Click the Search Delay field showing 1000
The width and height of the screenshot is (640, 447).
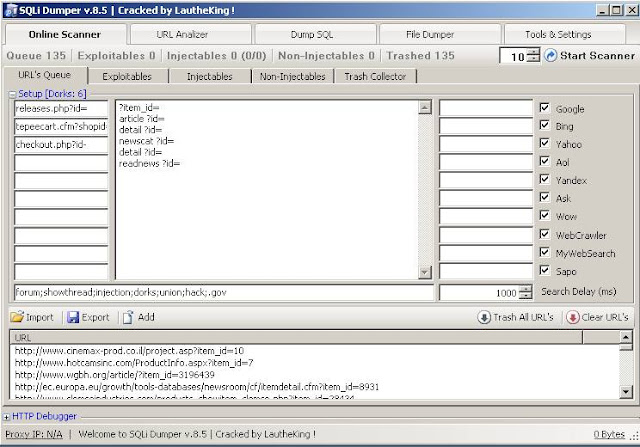[x=480, y=292]
